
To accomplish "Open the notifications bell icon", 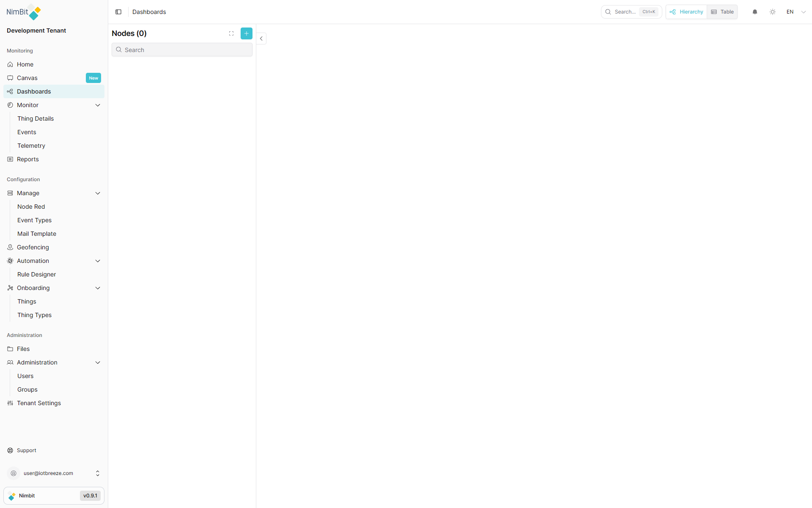I will tap(755, 12).
